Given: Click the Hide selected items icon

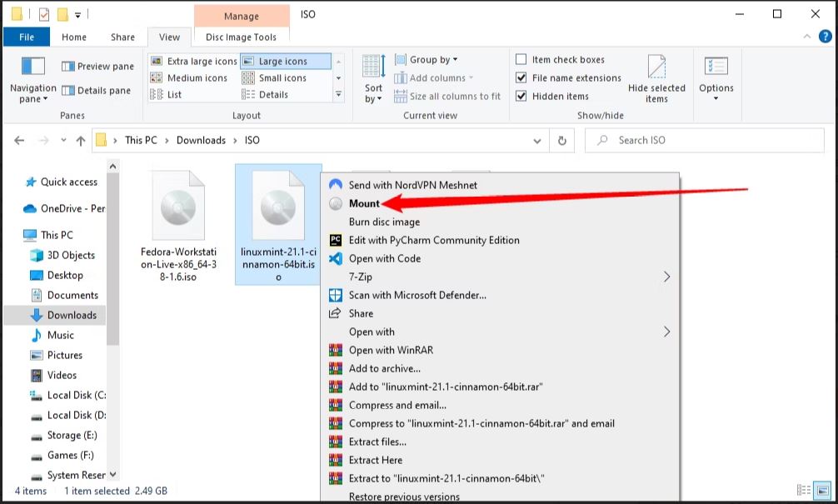Looking at the screenshot, I should (x=656, y=68).
